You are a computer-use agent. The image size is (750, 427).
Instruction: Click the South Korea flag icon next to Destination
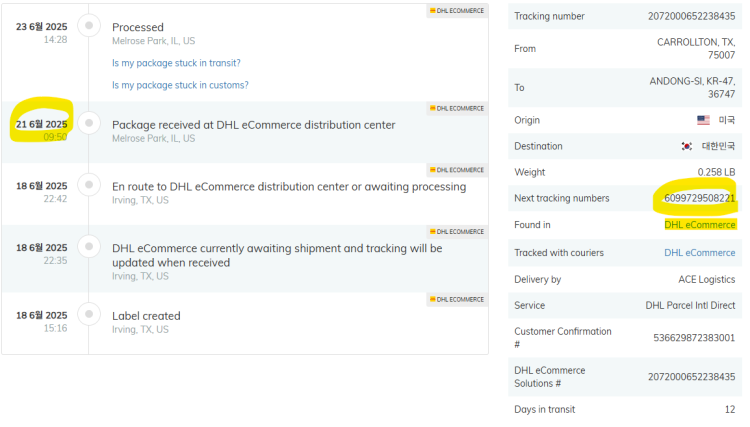[687, 146]
